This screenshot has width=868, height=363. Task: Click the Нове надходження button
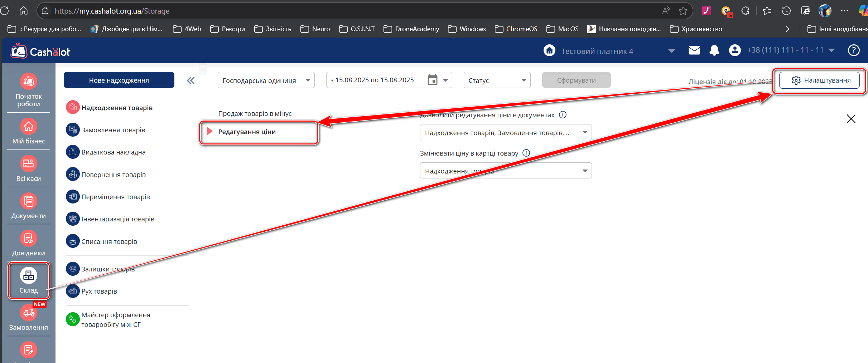[x=119, y=80]
